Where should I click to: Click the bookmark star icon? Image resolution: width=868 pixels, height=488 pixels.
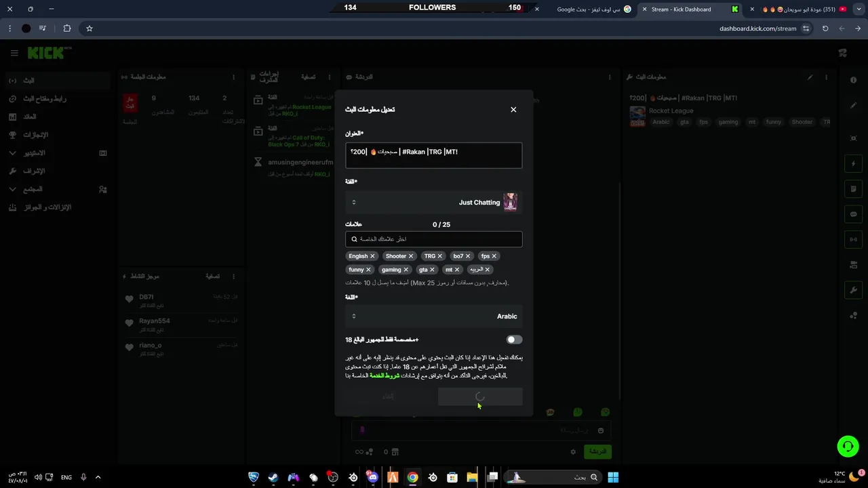(x=89, y=28)
